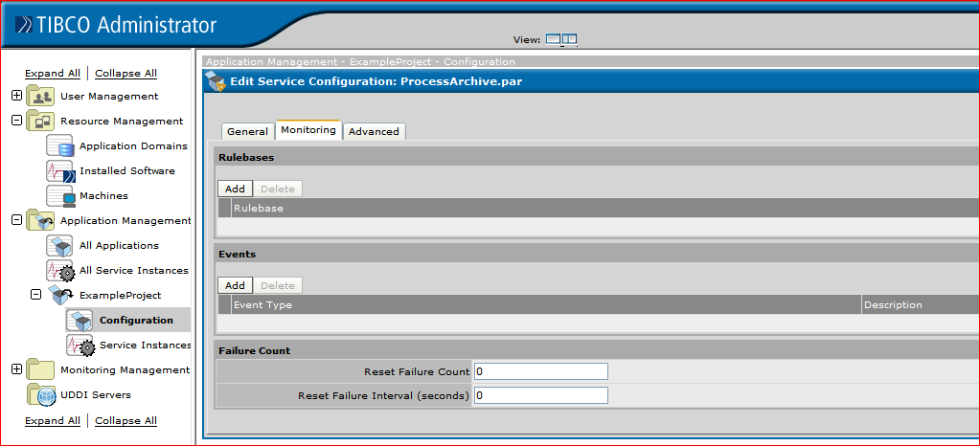Image resolution: width=980 pixels, height=446 pixels.
Task: Click the Resource Management folder icon
Action: 40,122
